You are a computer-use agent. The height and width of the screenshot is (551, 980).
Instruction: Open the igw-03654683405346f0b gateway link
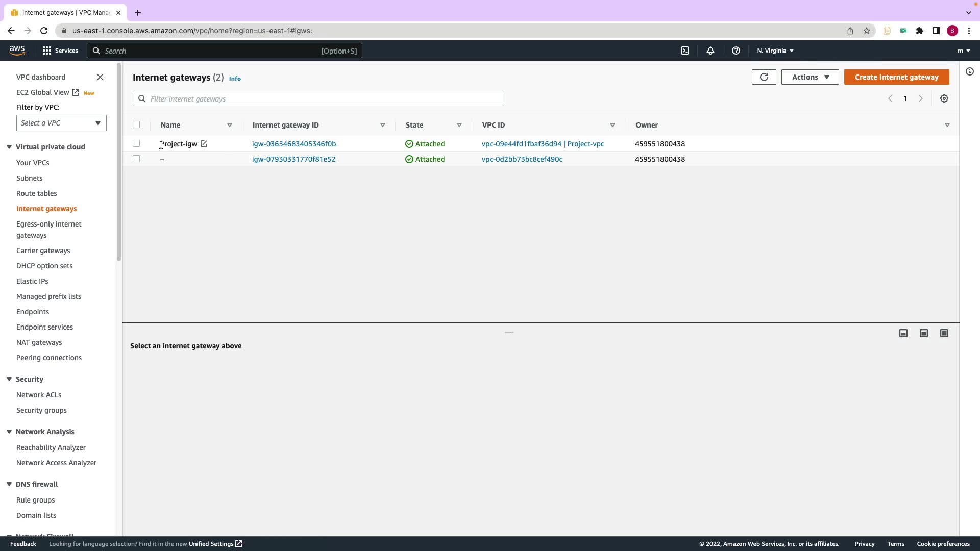pyautogui.click(x=294, y=144)
